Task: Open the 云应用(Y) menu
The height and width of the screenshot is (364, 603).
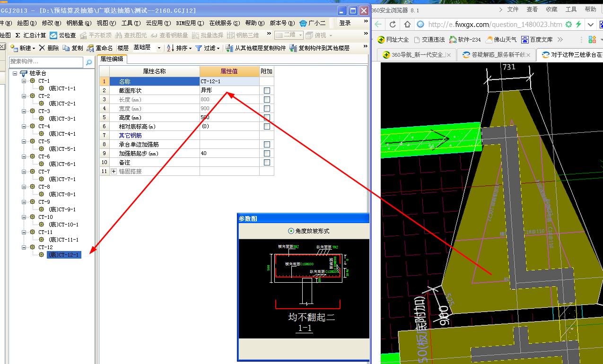Action: coord(158,23)
